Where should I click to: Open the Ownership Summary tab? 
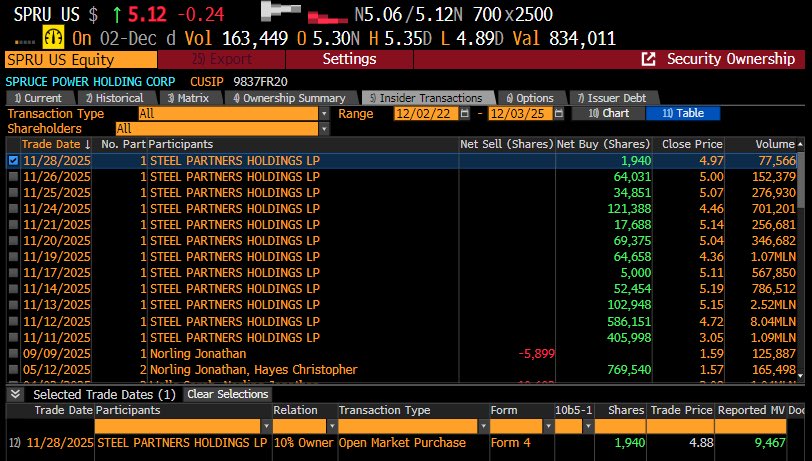click(291, 98)
